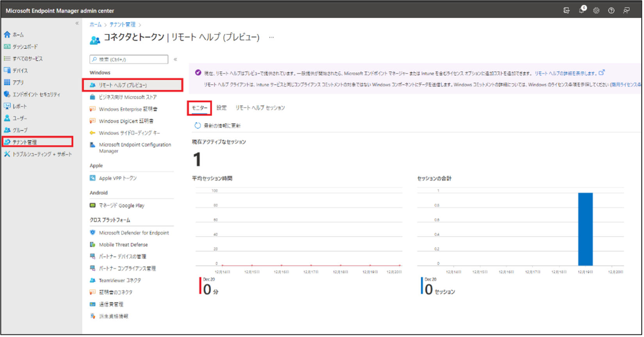The height and width of the screenshot is (337, 644).
Task: Click the notifications bell icon
Action: pos(582,11)
